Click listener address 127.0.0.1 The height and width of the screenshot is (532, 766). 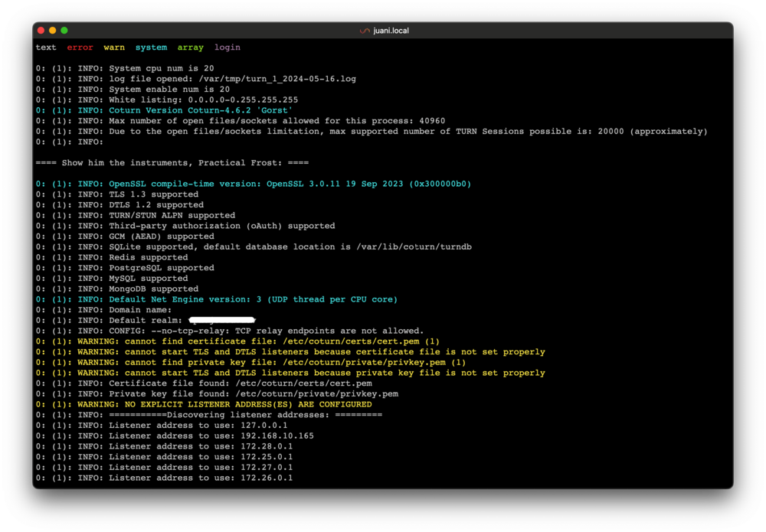(264, 426)
